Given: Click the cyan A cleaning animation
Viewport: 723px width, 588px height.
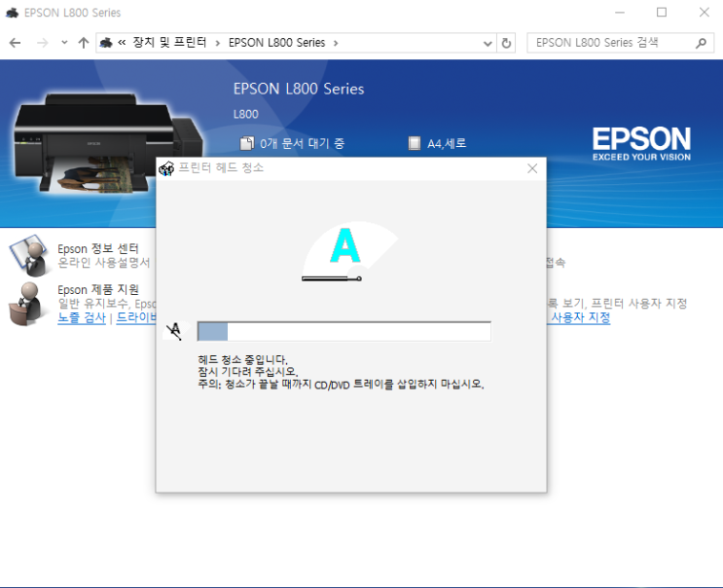Looking at the screenshot, I should [x=344, y=245].
